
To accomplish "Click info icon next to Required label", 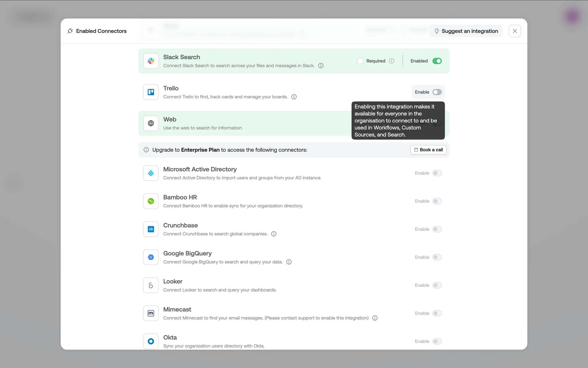I will pyautogui.click(x=391, y=61).
